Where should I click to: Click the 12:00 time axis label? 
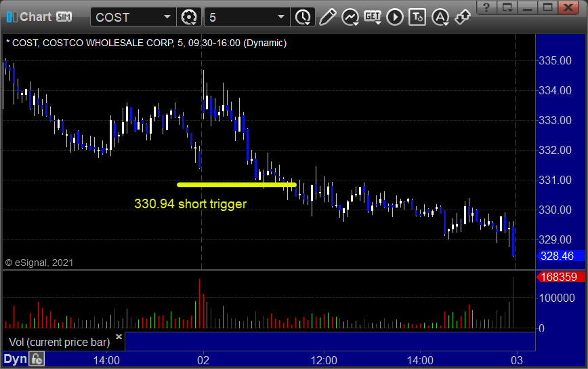[x=324, y=361]
